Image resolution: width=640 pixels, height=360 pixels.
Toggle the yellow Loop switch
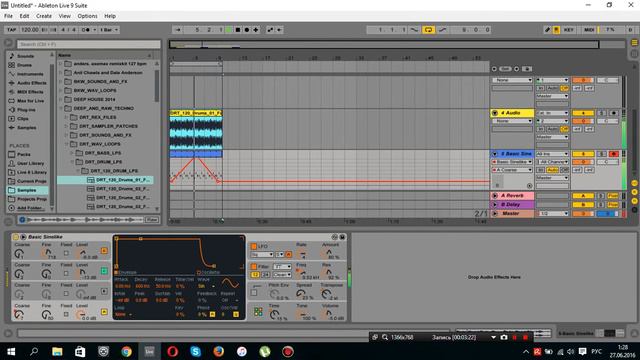(x=428, y=30)
